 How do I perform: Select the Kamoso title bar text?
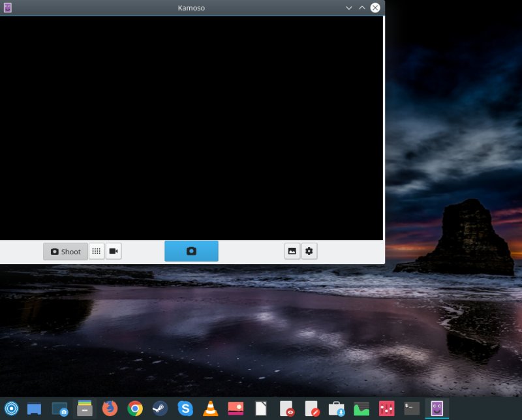coord(191,8)
